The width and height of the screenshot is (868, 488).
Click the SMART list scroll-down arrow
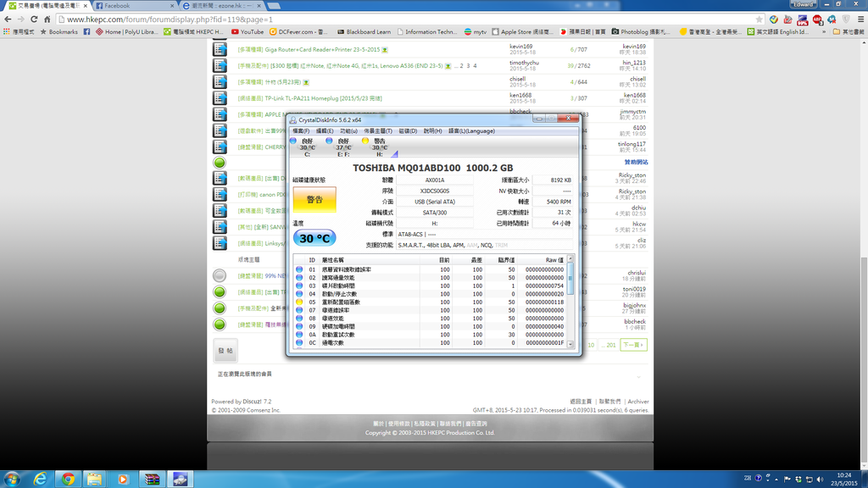[x=570, y=344]
